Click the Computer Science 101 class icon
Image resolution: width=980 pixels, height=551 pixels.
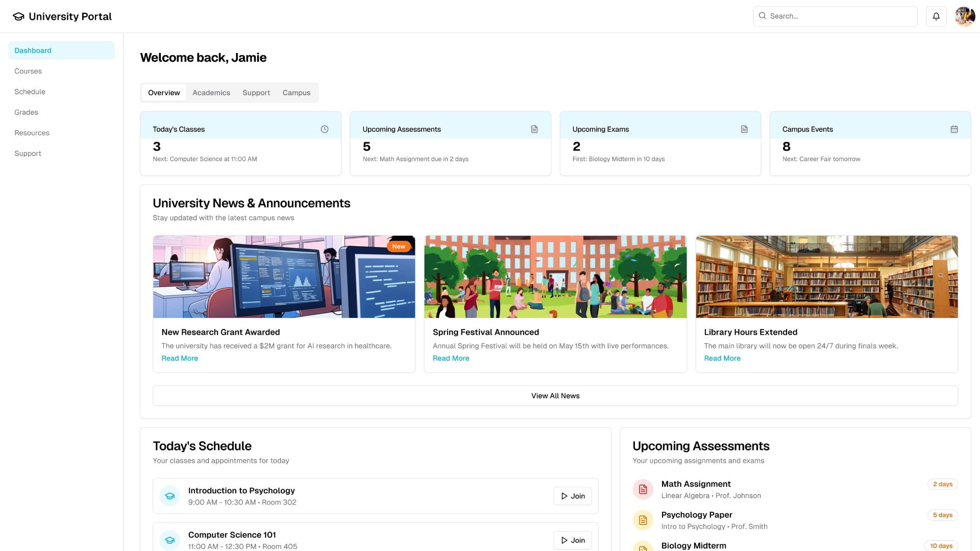pos(170,540)
